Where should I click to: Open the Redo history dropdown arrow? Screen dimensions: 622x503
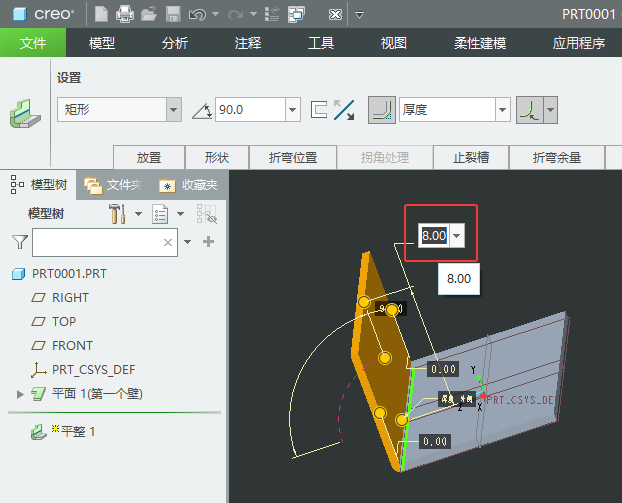(253, 14)
